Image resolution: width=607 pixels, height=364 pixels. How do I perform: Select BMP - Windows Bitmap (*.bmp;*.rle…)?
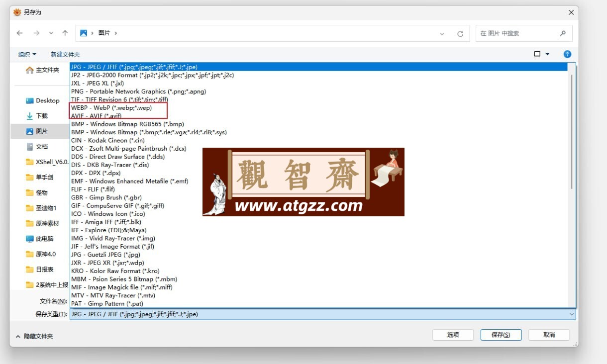(x=319, y=132)
